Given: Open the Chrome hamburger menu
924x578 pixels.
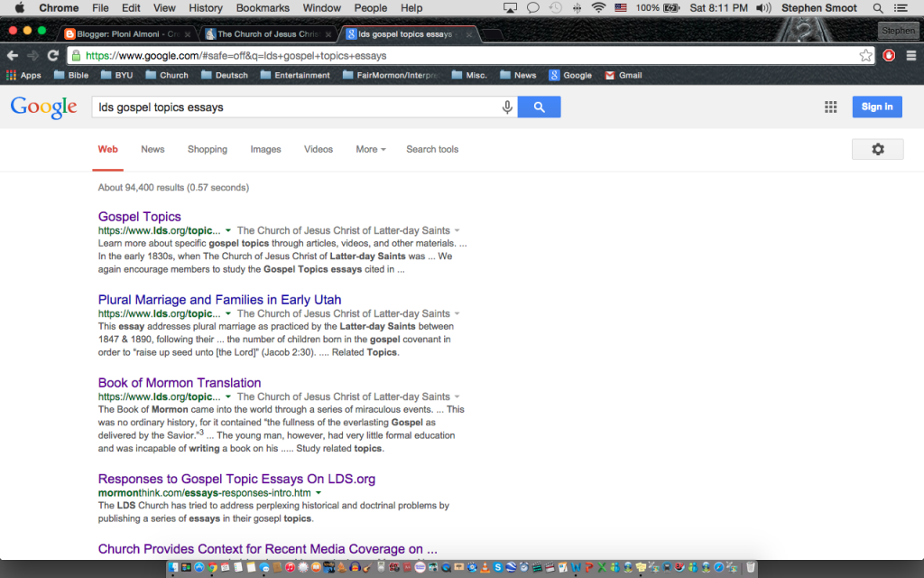Looking at the screenshot, I should coord(911,55).
